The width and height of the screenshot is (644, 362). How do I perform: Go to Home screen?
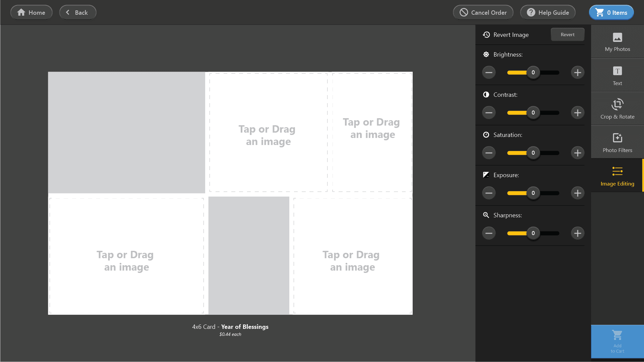[32, 12]
